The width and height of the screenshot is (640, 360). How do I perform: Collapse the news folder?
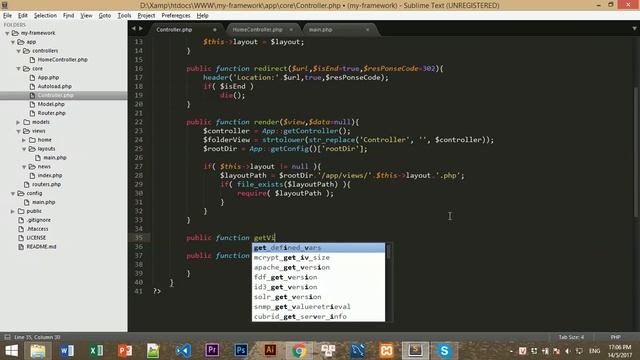[24, 167]
